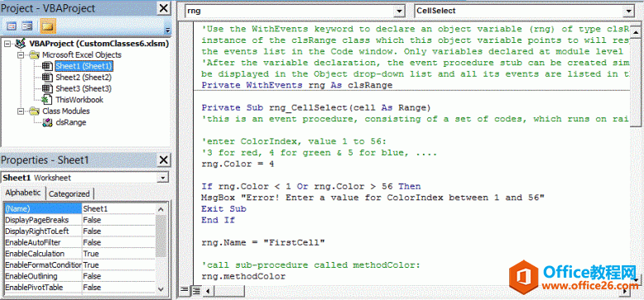Open the rng Object dropdown
The image size is (644, 300).
pos(399,11)
